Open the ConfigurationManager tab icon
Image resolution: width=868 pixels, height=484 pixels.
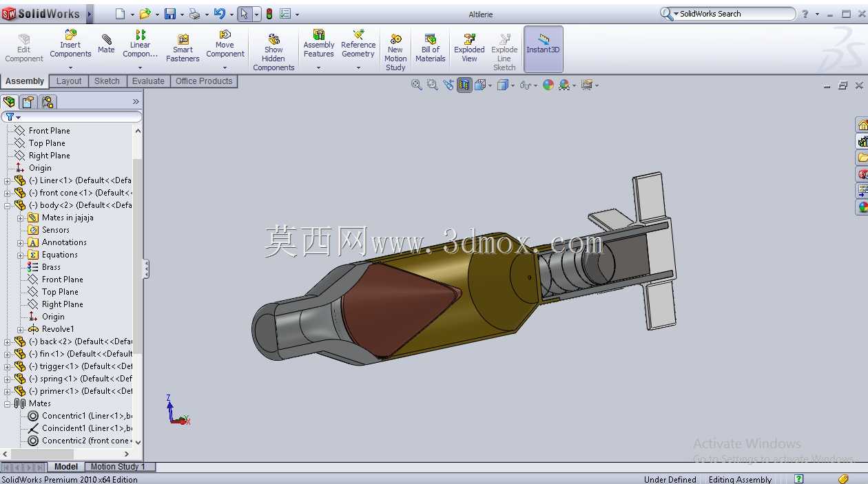[x=48, y=102]
